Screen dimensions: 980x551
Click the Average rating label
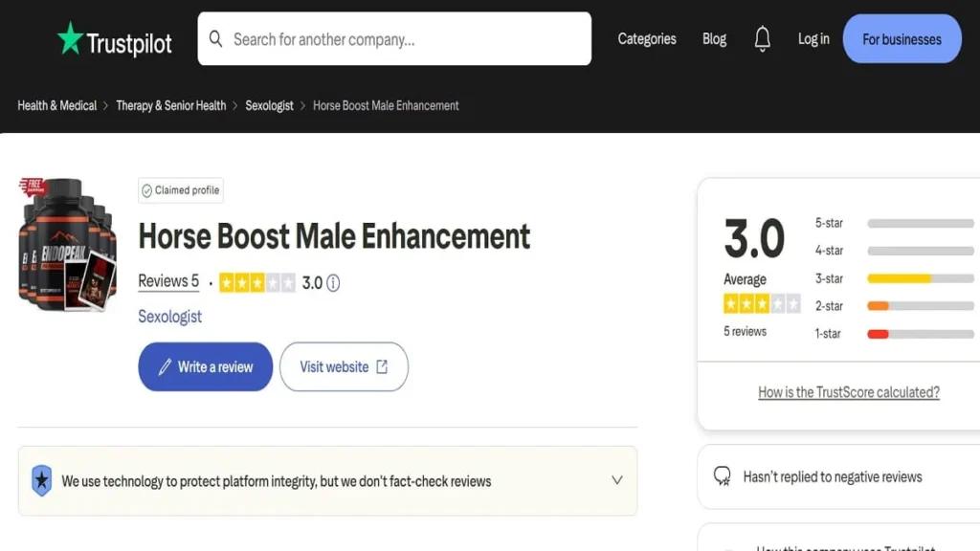click(x=745, y=279)
